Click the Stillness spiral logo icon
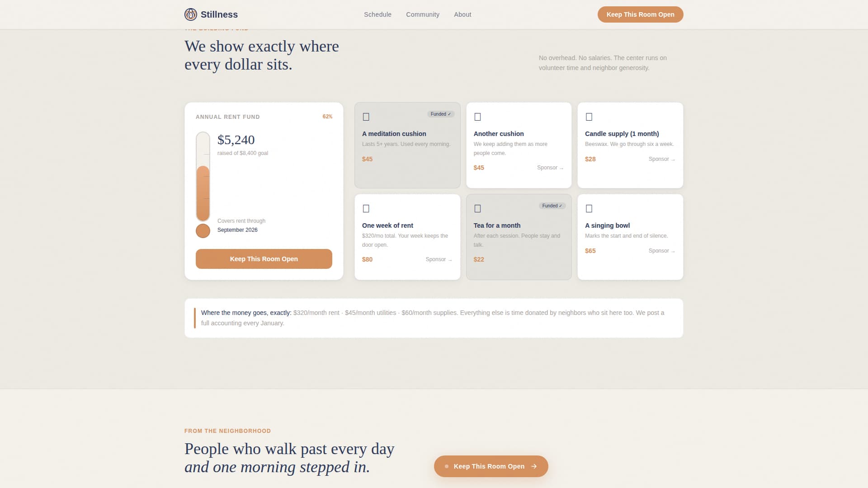Image resolution: width=868 pixels, height=488 pixels. point(191,14)
